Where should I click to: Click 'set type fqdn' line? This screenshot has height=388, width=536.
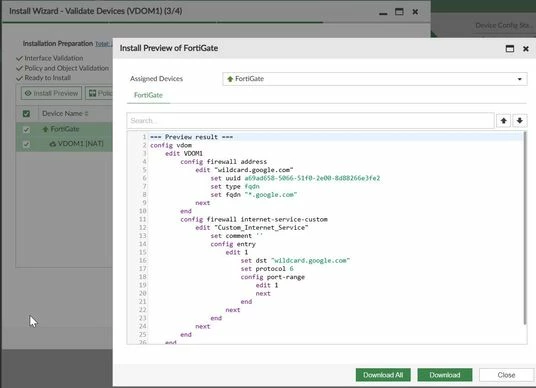tap(235, 186)
